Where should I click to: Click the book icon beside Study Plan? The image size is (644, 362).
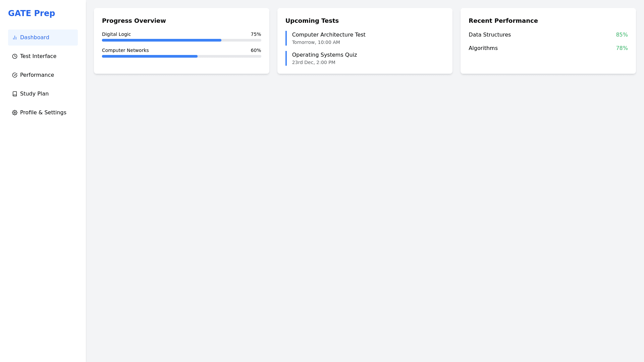click(15, 94)
